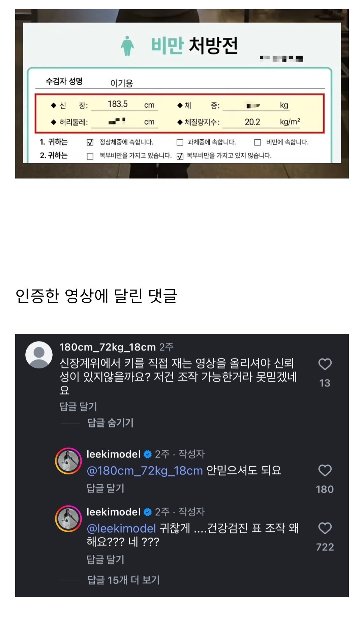Screen dimensions: 364x630
Task: Open leekimodel's story avatar on the second reply
Action: click(x=68, y=519)
